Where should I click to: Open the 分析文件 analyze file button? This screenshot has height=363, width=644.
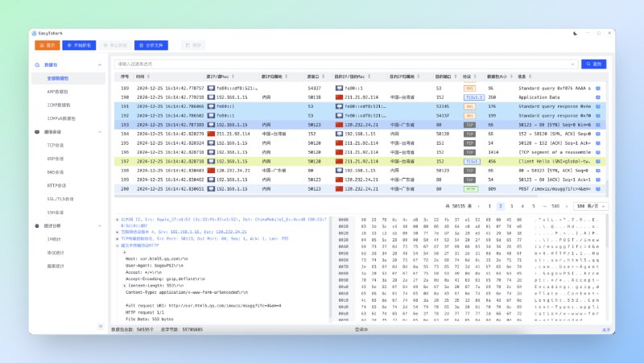coord(151,46)
